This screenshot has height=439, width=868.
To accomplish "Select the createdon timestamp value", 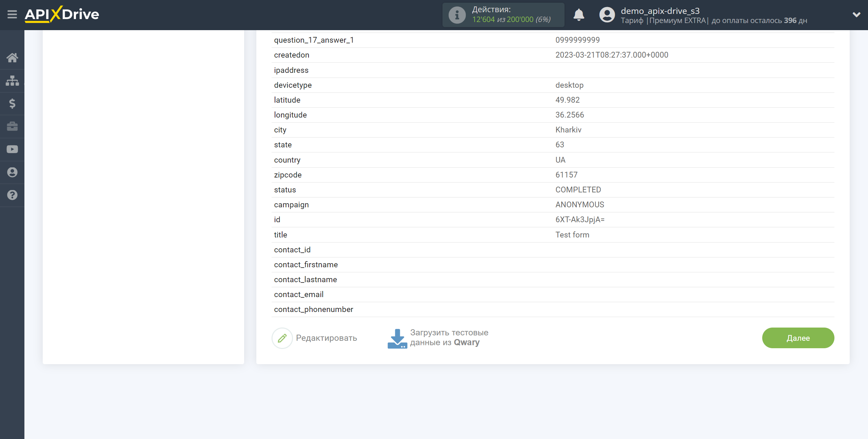I will [x=612, y=55].
